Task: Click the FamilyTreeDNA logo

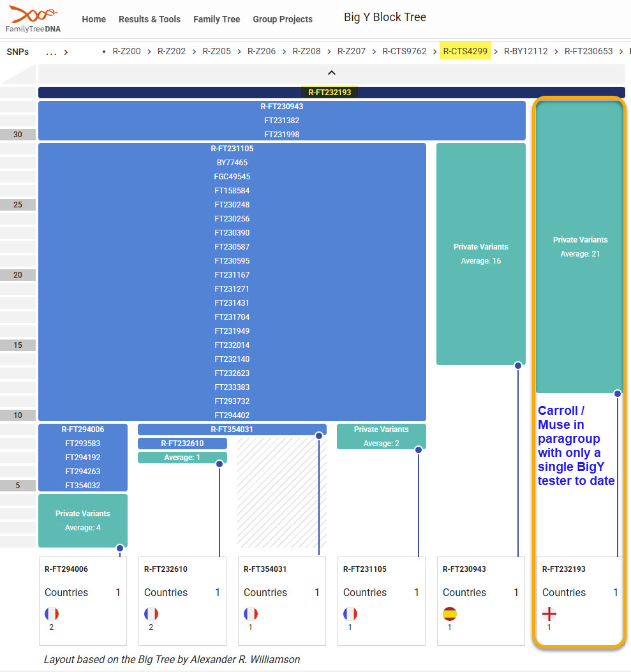Action: [33, 19]
